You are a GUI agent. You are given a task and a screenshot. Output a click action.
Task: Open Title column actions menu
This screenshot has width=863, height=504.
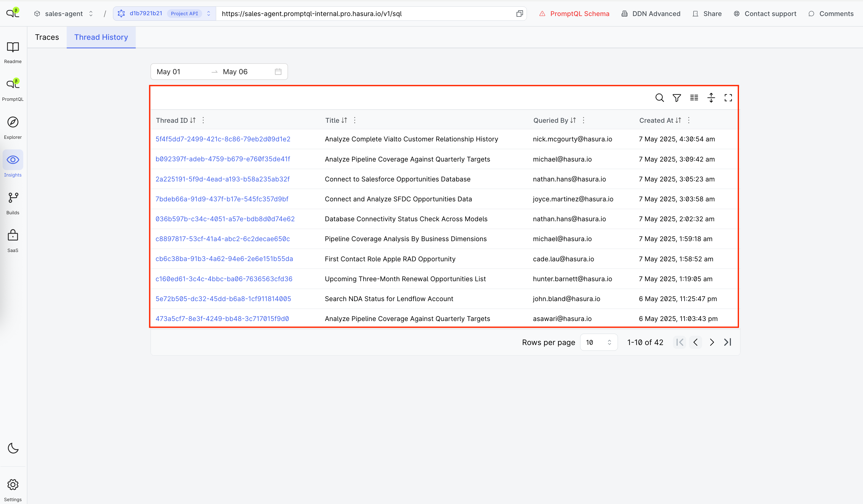[354, 120]
